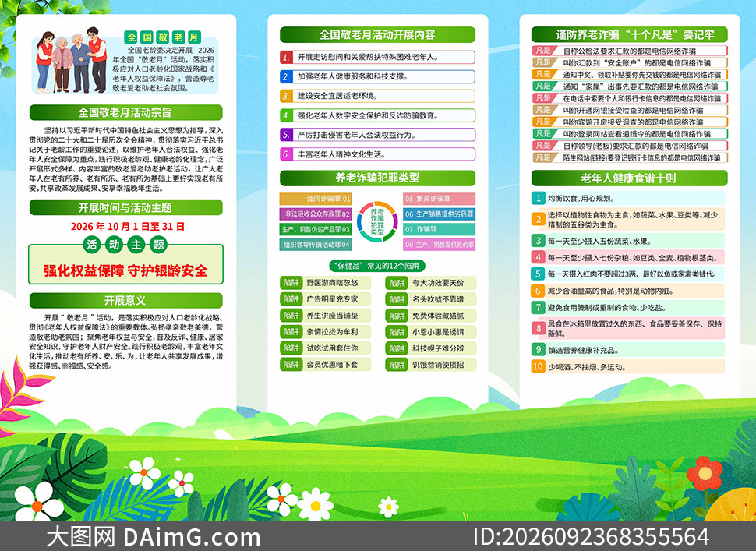Click item '丰富老年人精神文化生活'
This screenshot has width=756, height=551.
pyautogui.click(x=377, y=154)
